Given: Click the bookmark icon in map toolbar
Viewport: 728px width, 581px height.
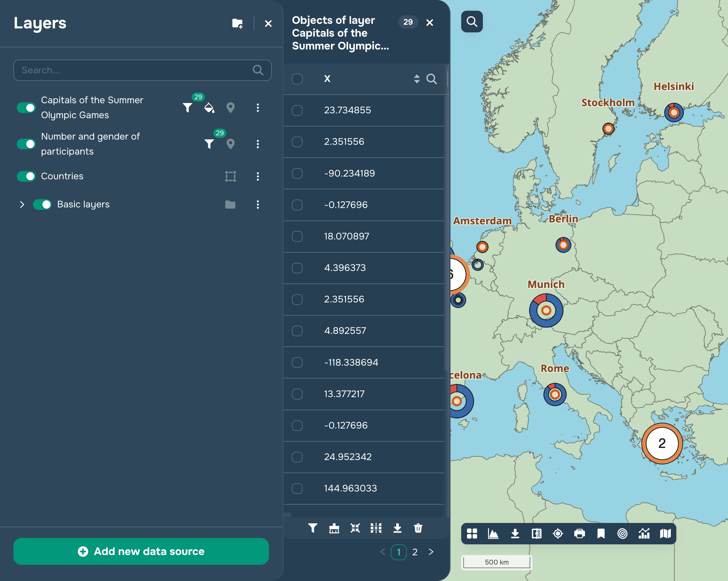Looking at the screenshot, I should pyautogui.click(x=601, y=534).
